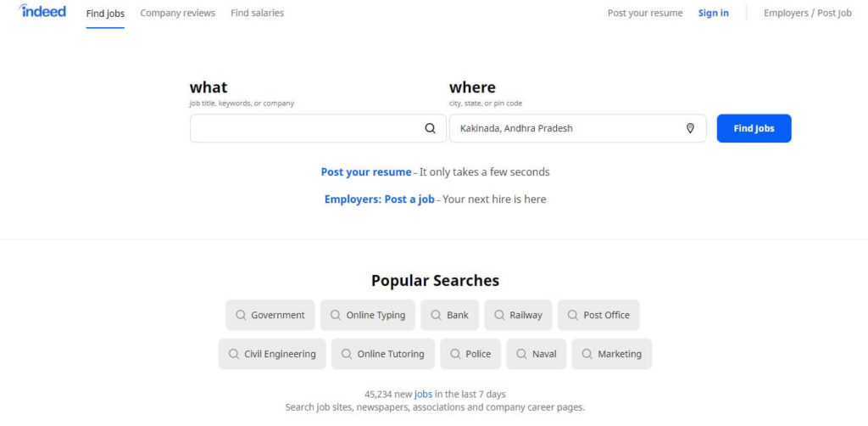
Task: Open the Sign in link
Action: click(714, 13)
